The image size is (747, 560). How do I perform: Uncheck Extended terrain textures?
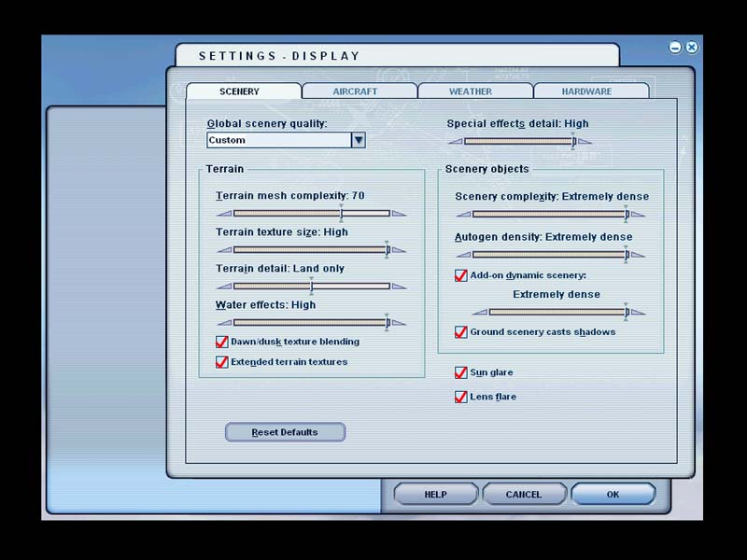221,362
